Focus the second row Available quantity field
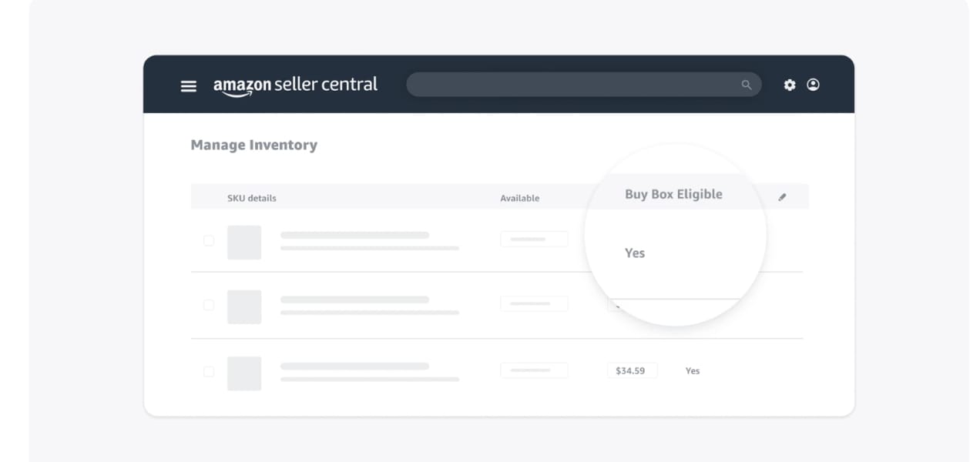This screenshot has width=980, height=462. [534, 303]
